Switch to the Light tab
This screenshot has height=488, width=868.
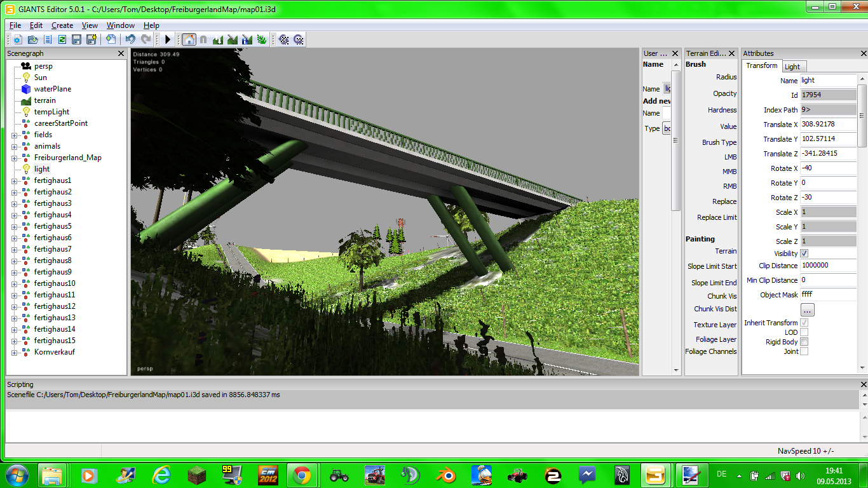792,67
